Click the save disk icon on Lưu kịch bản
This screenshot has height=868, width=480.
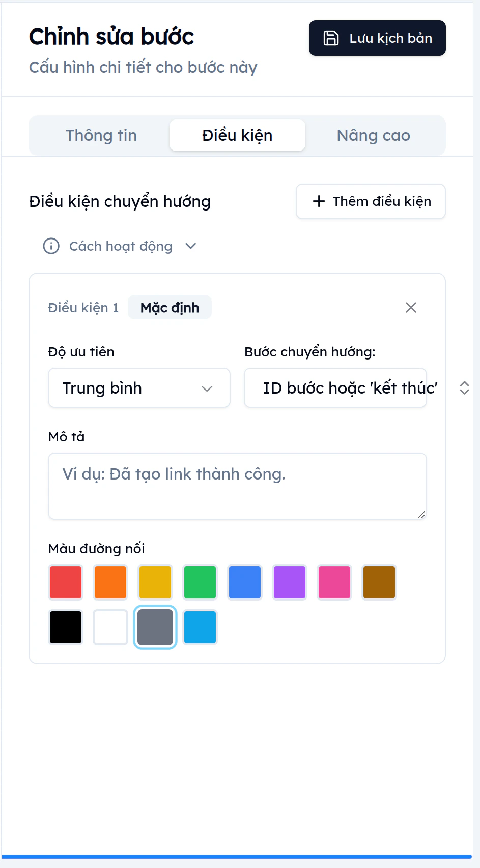click(331, 38)
